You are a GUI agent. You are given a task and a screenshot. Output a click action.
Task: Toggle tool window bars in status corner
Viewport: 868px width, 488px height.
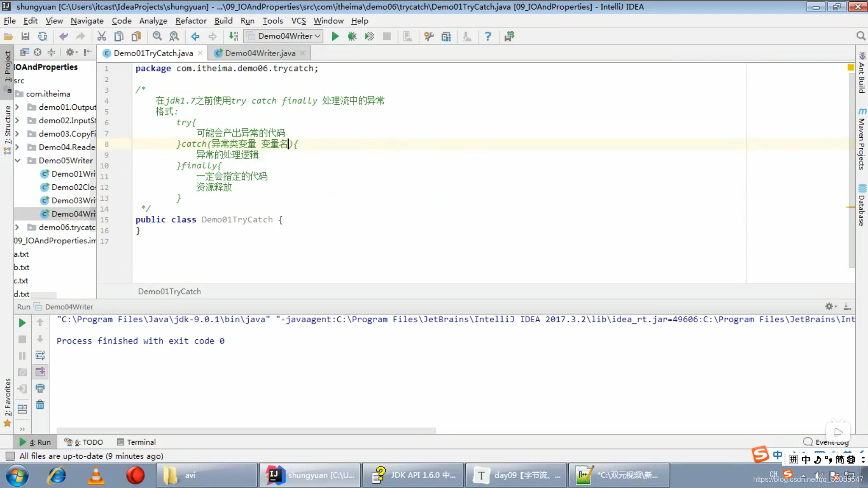pyautogui.click(x=10, y=456)
